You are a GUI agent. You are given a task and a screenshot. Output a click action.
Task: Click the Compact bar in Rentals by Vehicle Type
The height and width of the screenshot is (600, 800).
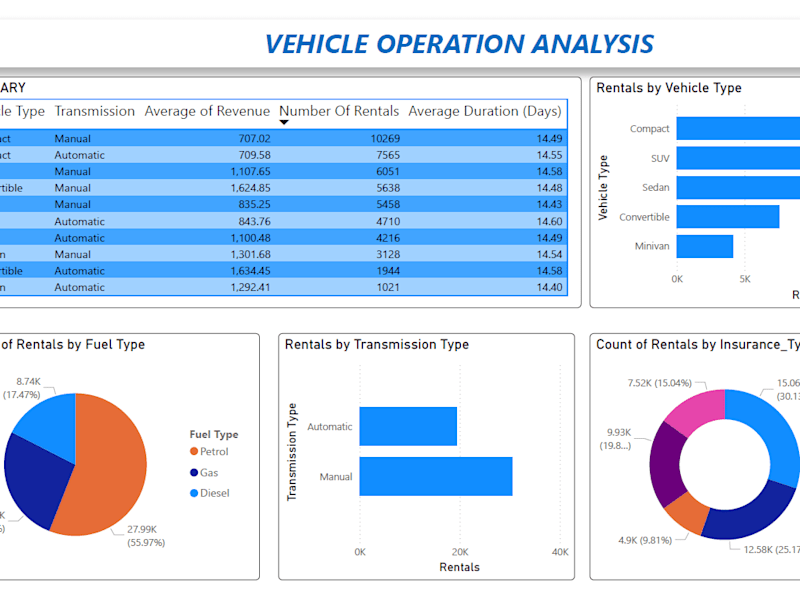(x=738, y=128)
